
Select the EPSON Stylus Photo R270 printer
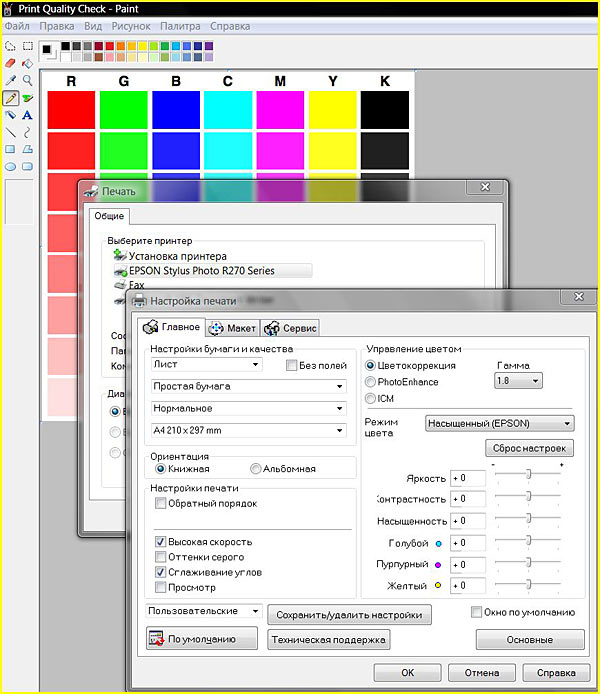pyautogui.click(x=213, y=270)
